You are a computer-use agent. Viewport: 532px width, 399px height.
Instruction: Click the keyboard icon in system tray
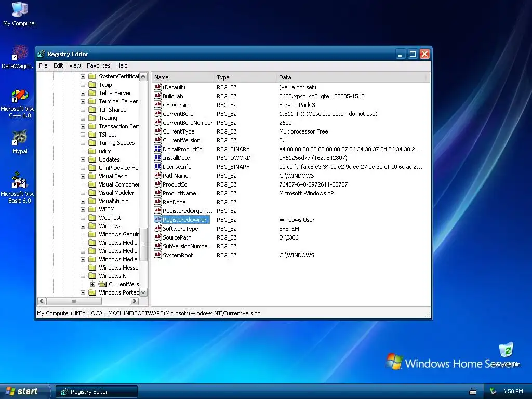pyautogui.click(x=473, y=392)
